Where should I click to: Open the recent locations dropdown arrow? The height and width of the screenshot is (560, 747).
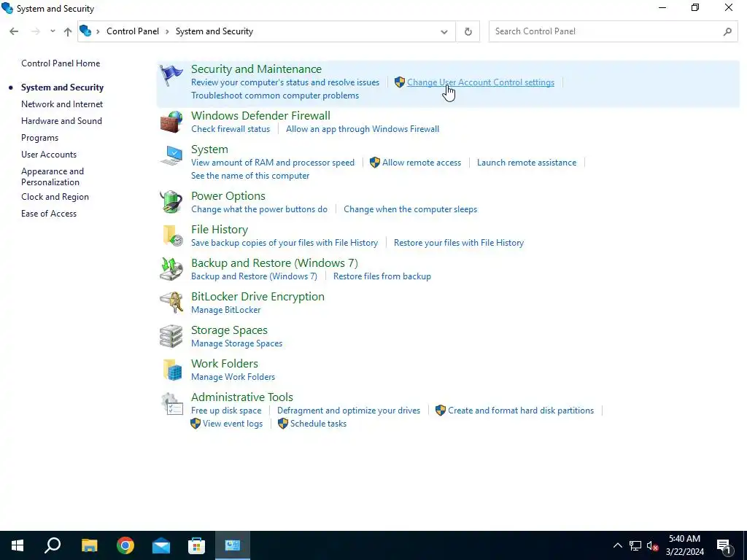[53, 31]
